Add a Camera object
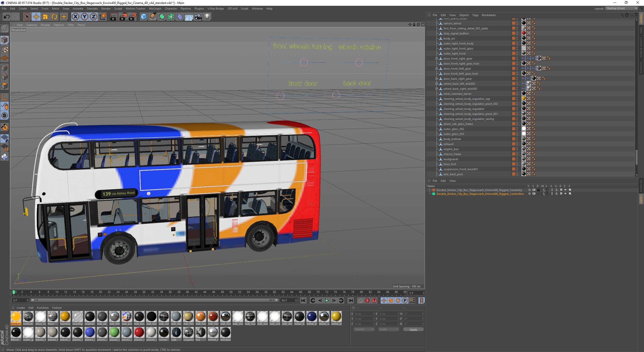 pyautogui.click(x=198, y=17)
